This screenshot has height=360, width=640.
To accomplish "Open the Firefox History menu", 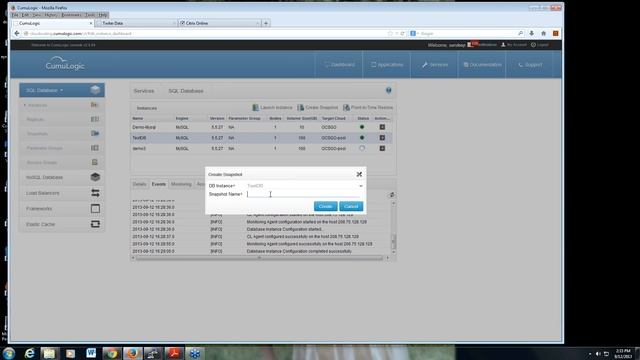I will (x=51, y=15).
